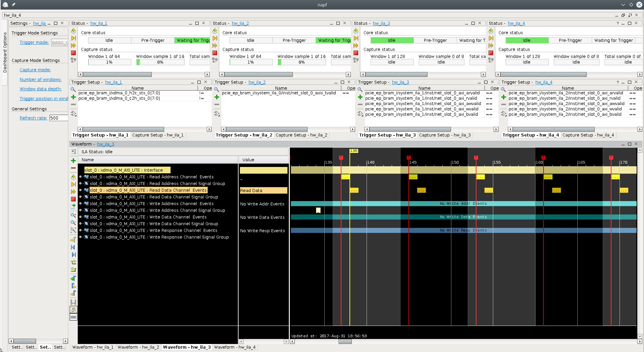Click search icon in Trigger Setup hw_ila_1
This screenshot has width=644, height=352.
pyautogui.click(x=73, y=89)
